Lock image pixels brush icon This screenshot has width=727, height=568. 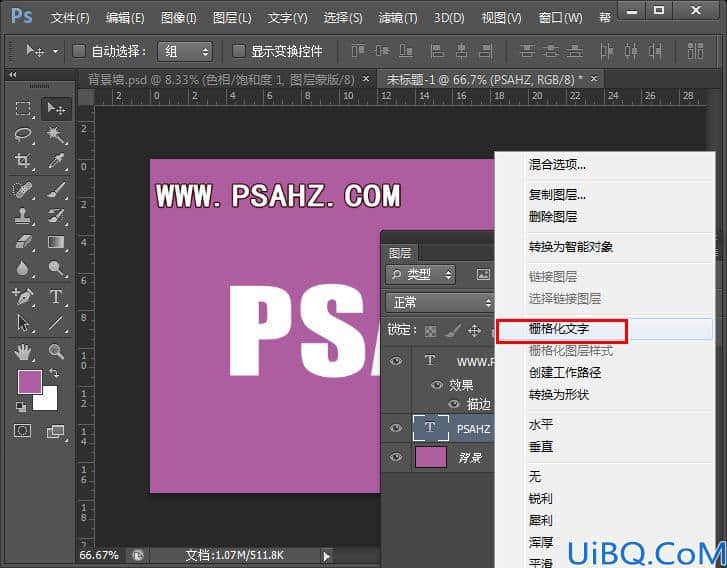coord(453,331)
